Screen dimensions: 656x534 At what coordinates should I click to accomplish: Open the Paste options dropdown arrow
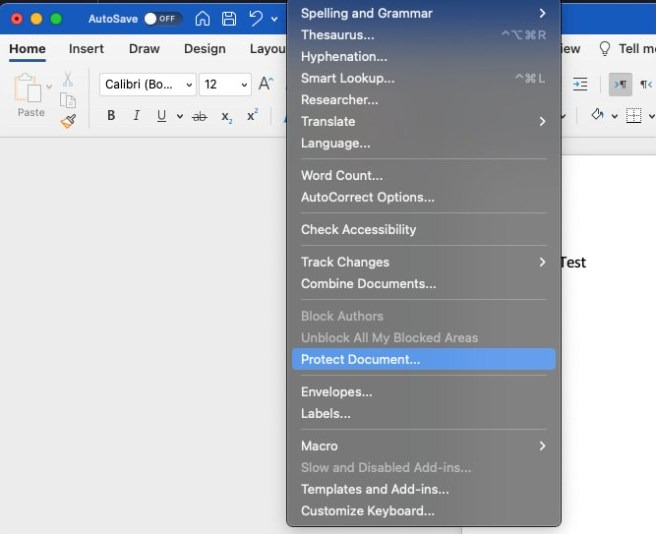pyautogui.click(x=49, y=87)
